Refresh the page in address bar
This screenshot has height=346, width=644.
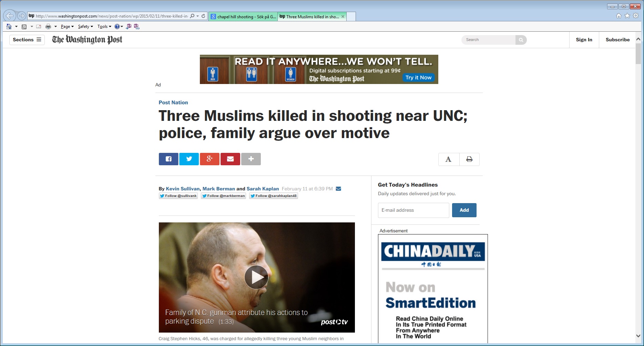click(x=203, y=16)
